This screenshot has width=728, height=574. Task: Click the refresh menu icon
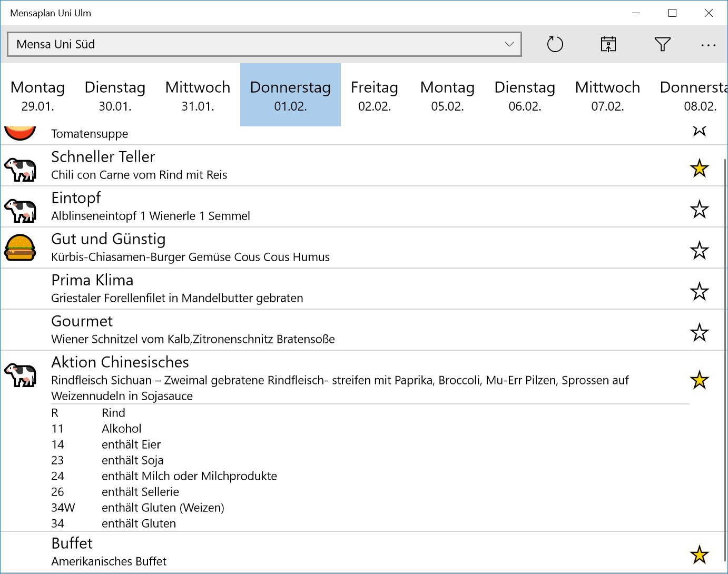[555, 44]
